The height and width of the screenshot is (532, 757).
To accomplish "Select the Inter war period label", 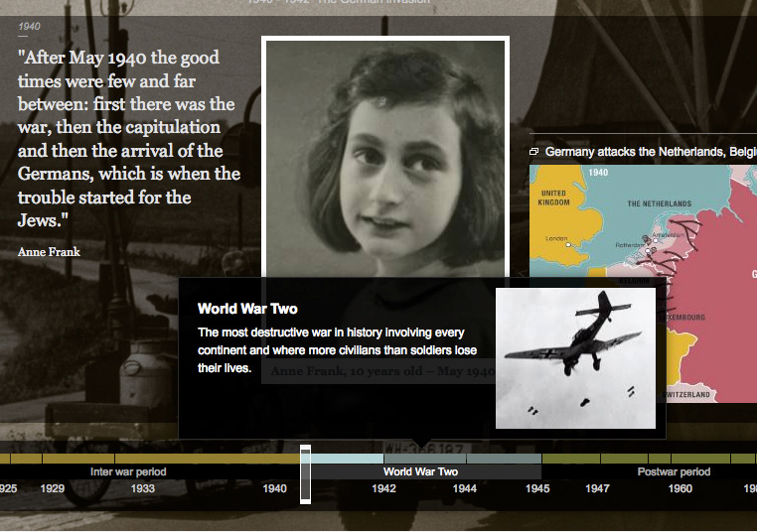I will [x=128, y=471].
